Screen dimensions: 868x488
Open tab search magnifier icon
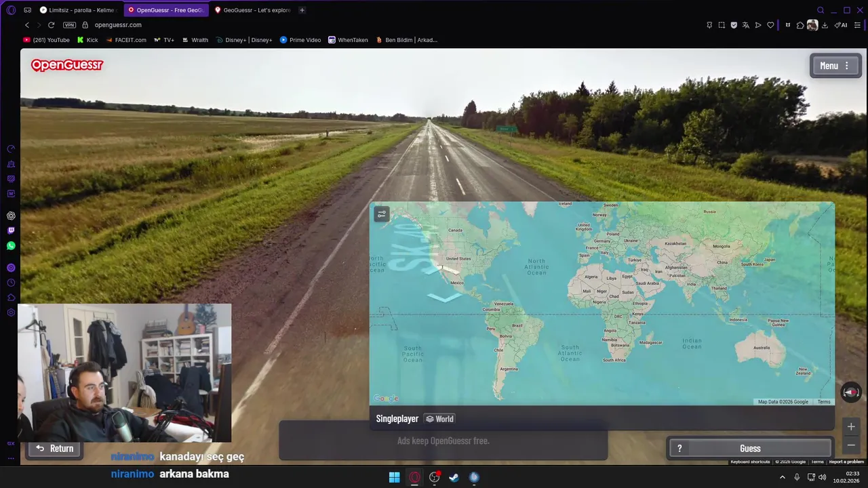click(x=821, y=10)
